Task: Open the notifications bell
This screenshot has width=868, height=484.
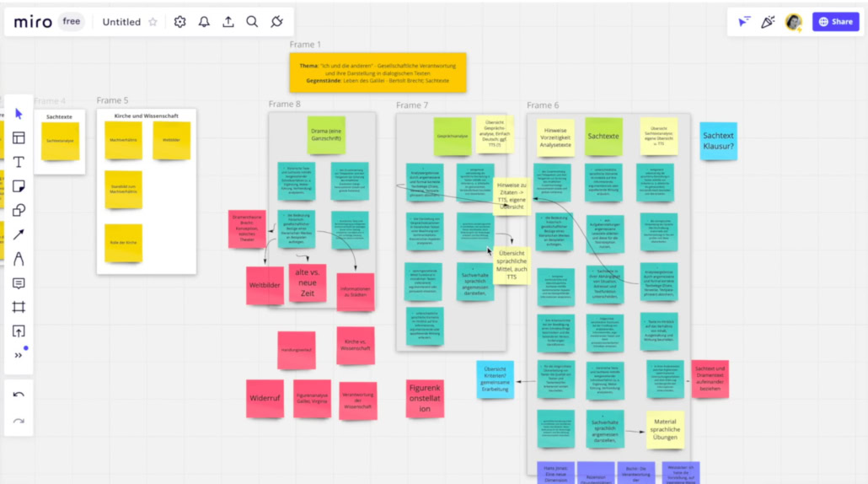Action: pyautogui.click(x=204, y=22)
